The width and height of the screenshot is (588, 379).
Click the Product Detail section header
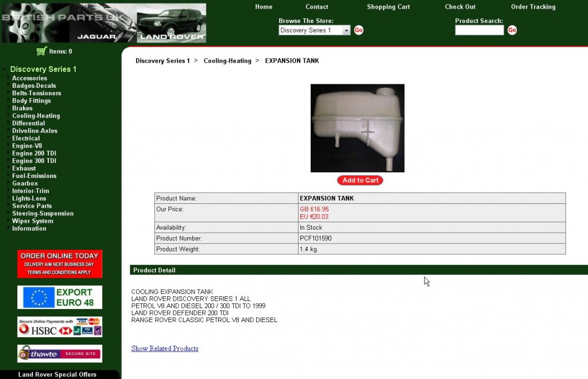358,270
